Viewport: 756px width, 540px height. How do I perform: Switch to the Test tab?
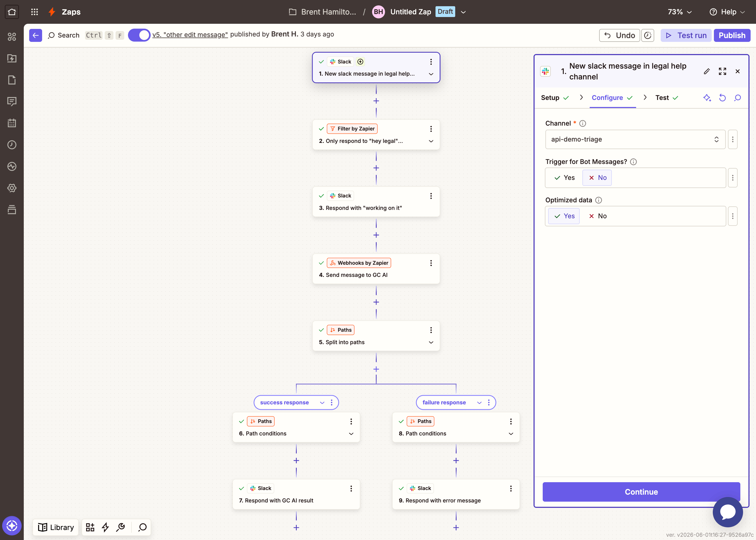[x=667, y=98]
